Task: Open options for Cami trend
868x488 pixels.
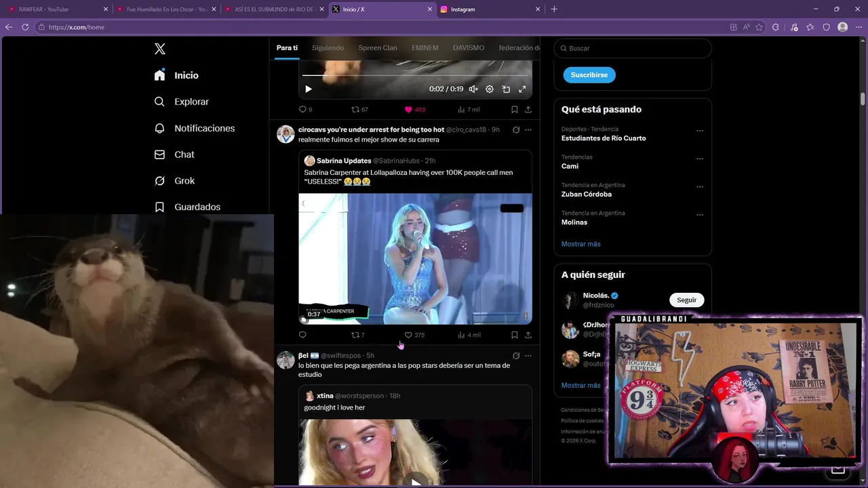Action: point(700,159)
